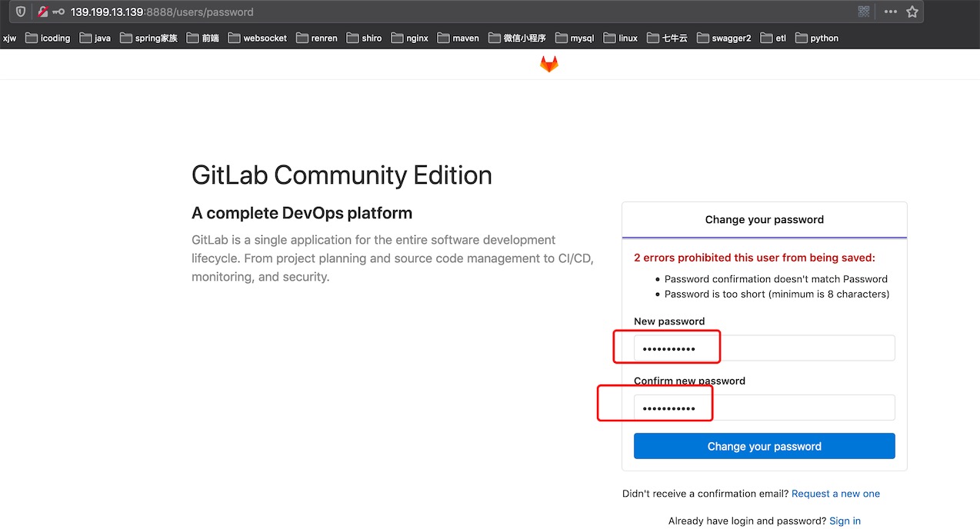Click the xjw bookmark

(x=9, y=38)
